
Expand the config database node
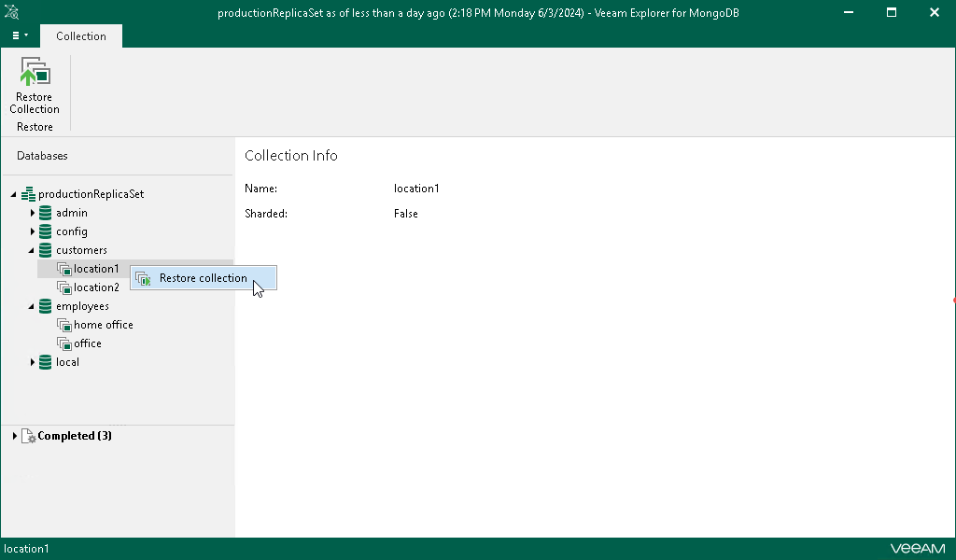pos(33,231)
